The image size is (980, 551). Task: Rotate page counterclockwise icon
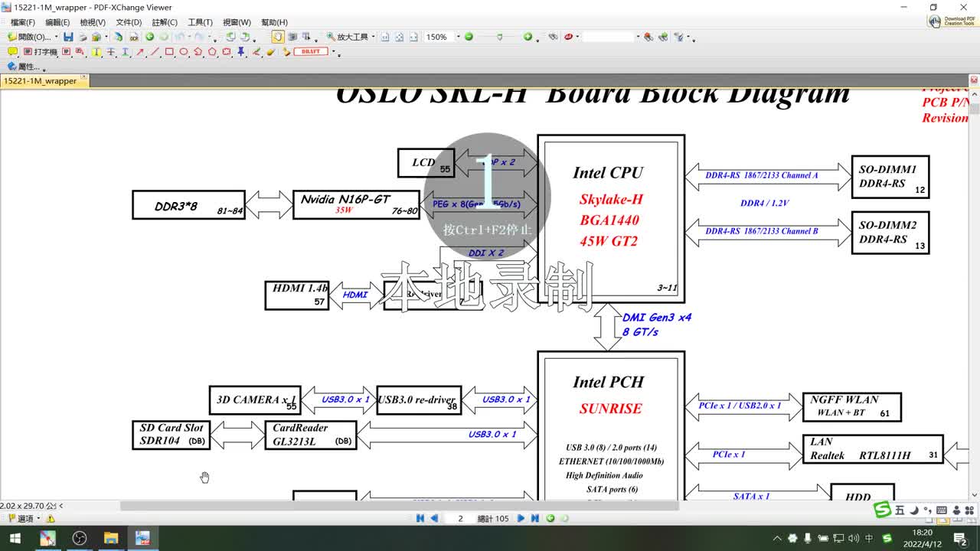(230, 37)
